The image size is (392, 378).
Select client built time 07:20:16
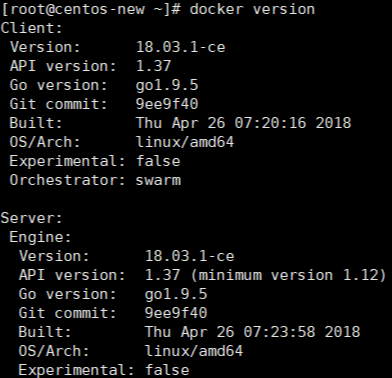270,123
